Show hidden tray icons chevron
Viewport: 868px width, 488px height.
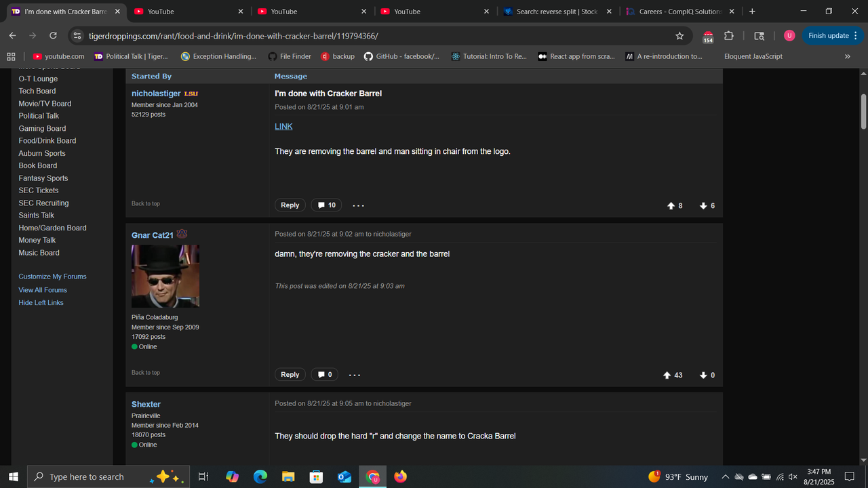click(725, 476)
